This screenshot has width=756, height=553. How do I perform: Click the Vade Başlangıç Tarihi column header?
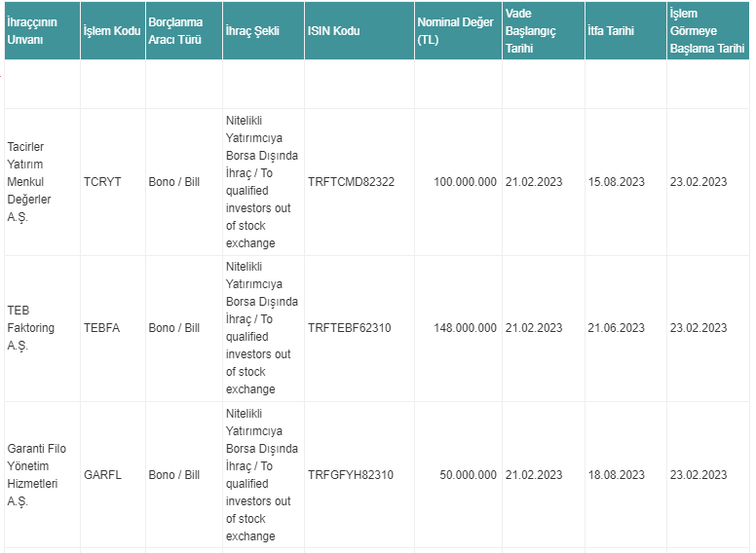click(x=544, y=31)
